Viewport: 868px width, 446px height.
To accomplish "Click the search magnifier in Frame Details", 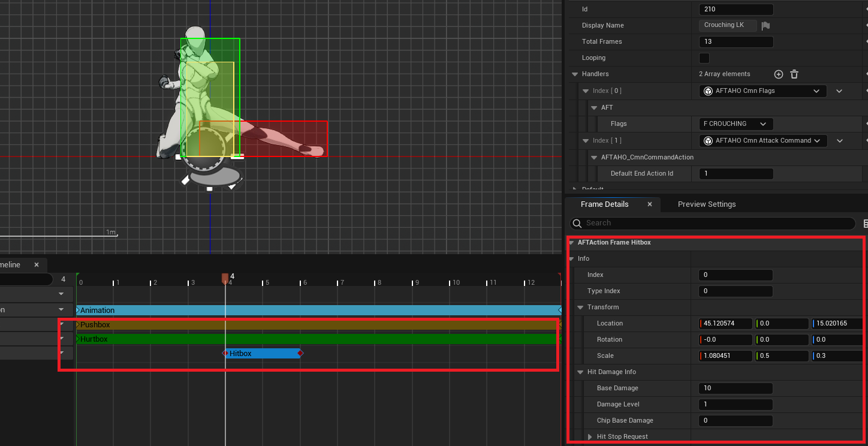I will (577, 223).
